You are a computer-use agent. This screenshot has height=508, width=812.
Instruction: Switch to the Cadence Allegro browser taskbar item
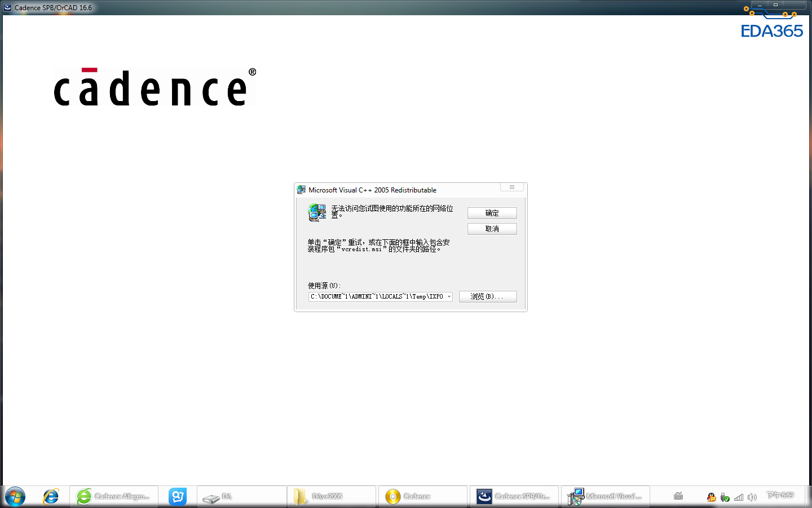click(114, 497)
